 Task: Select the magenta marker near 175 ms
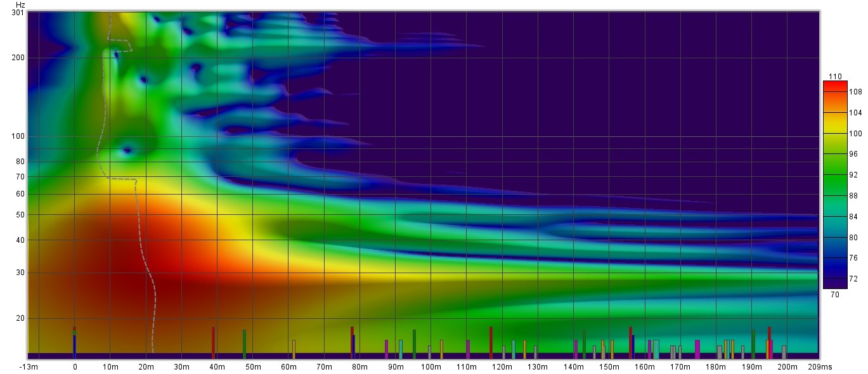point(697,349)
